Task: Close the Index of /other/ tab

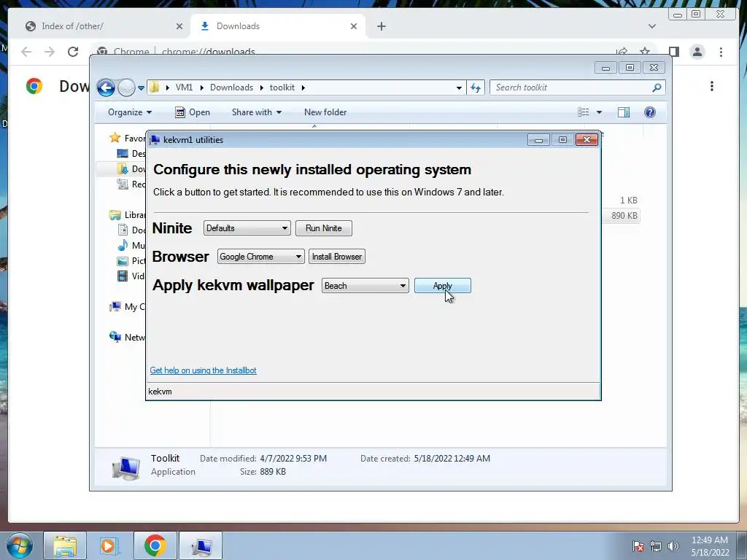Action: click(x=179, y=26)
